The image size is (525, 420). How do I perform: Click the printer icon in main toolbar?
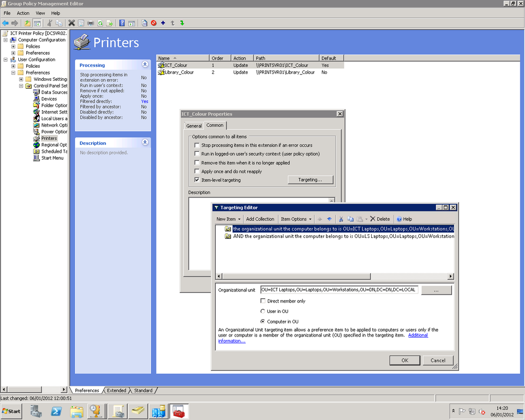coord(90,23)
